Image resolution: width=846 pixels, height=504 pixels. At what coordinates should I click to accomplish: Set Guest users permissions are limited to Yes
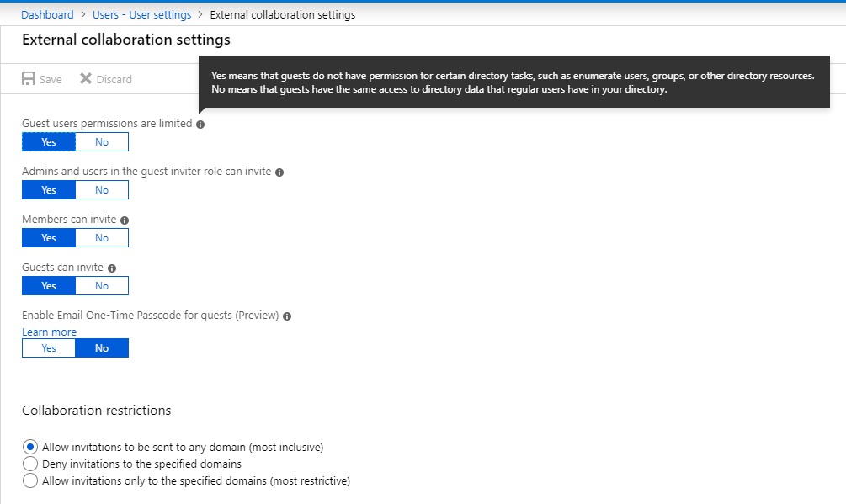point(49,141)
